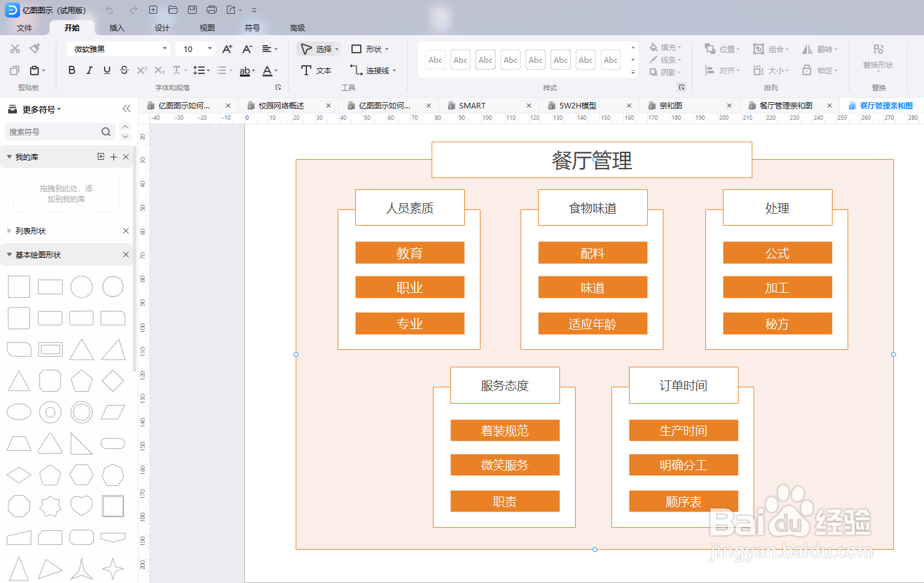Open the 填充 (Fill) options
The height and width of the screenshot is (583, 924).
(665, 48)
